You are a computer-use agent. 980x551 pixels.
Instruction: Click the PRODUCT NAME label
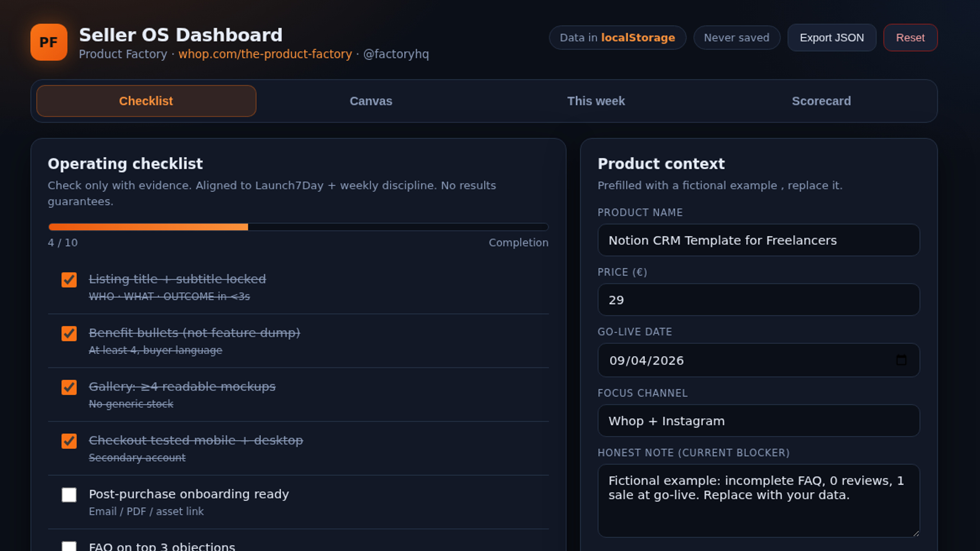pyautogui.click(x=640, y=212)
